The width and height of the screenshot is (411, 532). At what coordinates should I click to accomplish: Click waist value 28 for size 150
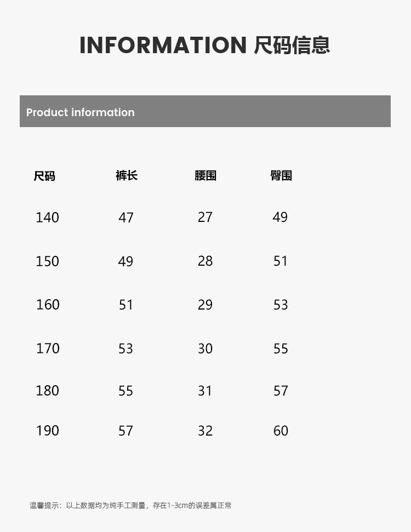pos(205,261)
